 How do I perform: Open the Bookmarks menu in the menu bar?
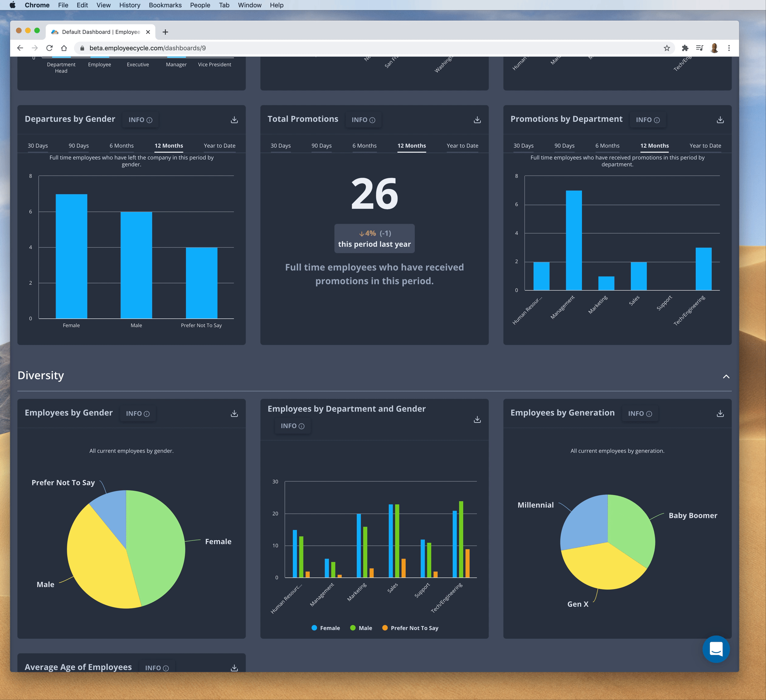click(165, 5)
